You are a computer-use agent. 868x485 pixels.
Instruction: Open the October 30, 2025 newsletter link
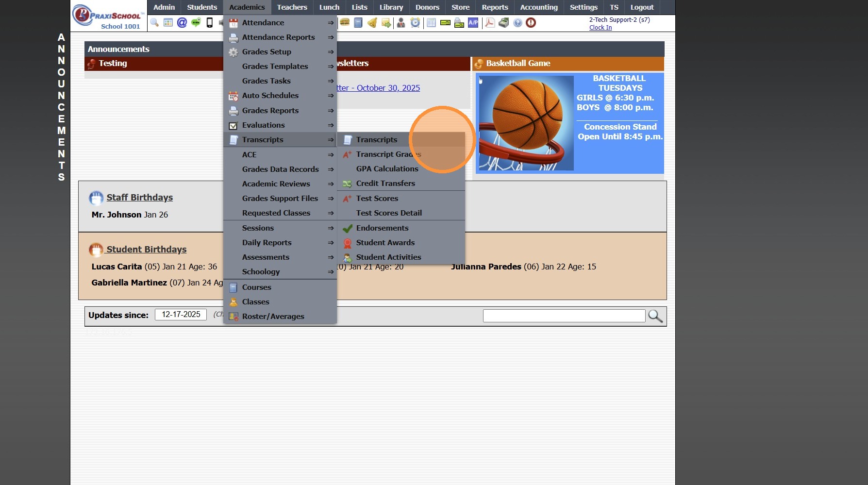378,88
